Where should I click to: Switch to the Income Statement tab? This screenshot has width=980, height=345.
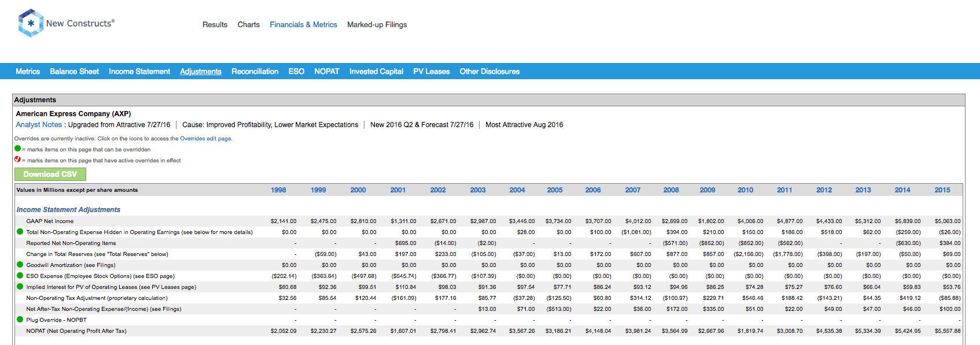point(139,71)
